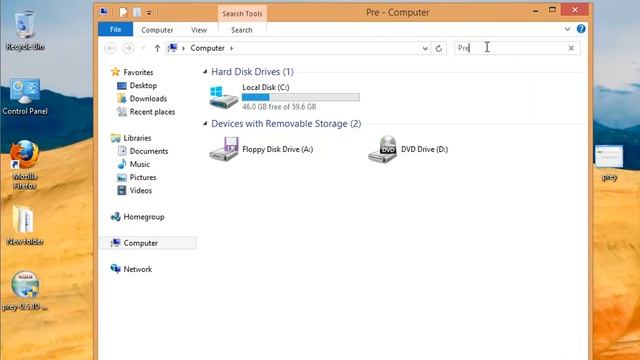640x360 pixels.
Task: Open the recent locations dropdown arrow
Action: [143, 48]
